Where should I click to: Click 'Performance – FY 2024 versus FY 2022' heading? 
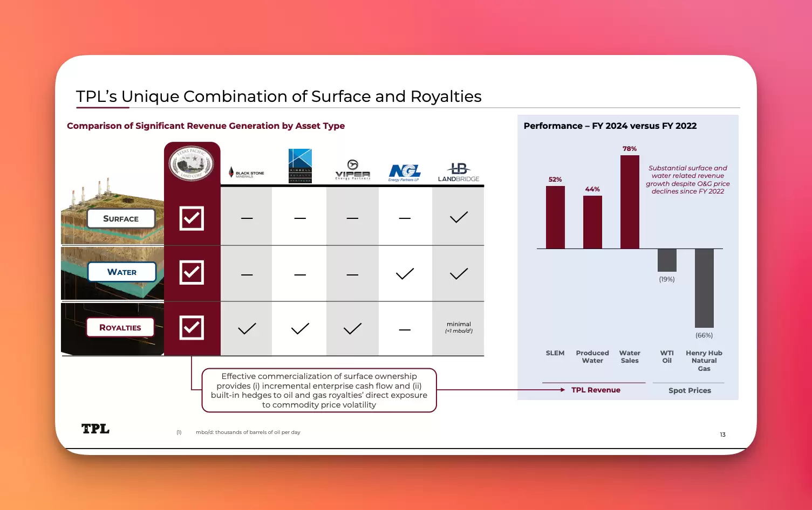(610, 126)
